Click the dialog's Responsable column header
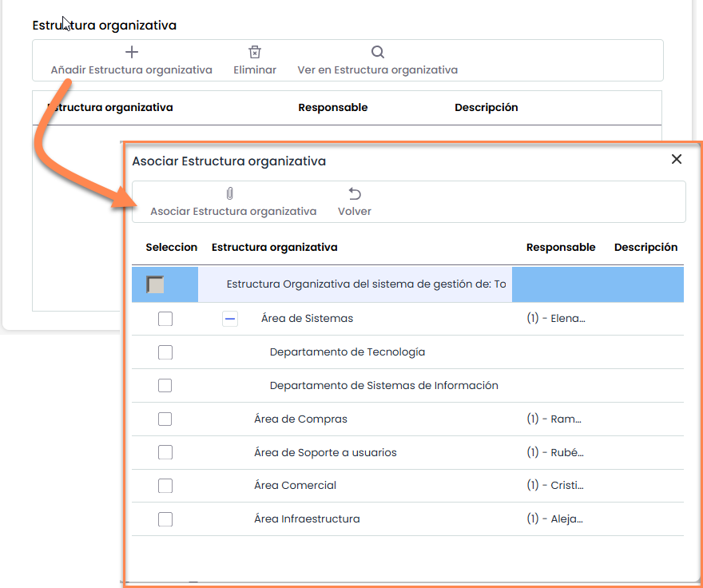703x588 pixels. [561, 247]
